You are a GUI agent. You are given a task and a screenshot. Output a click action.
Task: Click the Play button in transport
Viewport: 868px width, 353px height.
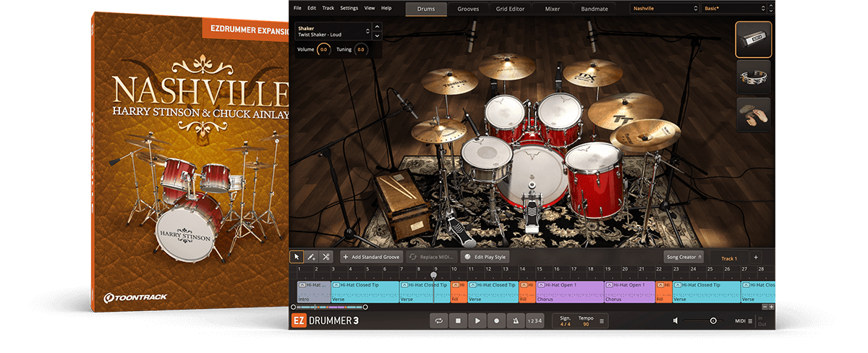[x=477, y=320]
